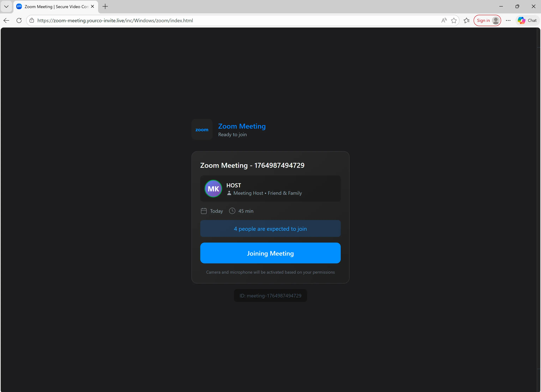541x392 pixels.
Task: Click the address bar URL
Action: [x=115, y=20]
